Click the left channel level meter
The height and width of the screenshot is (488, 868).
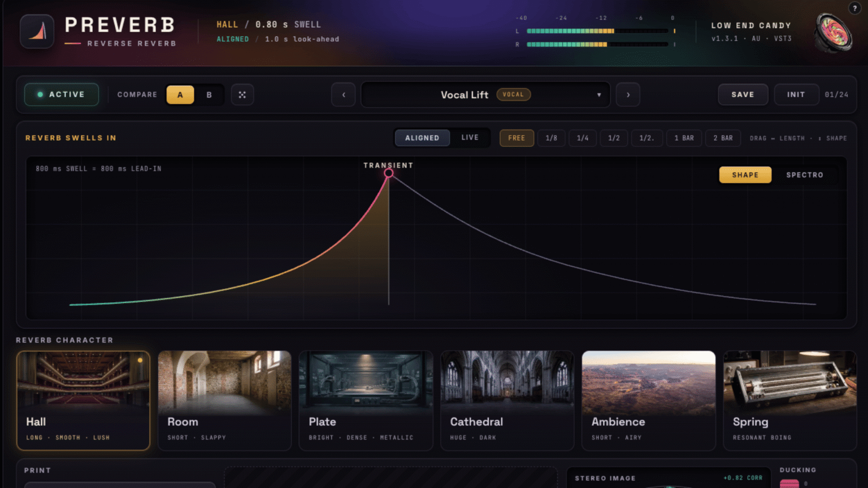tap(597, 31)
